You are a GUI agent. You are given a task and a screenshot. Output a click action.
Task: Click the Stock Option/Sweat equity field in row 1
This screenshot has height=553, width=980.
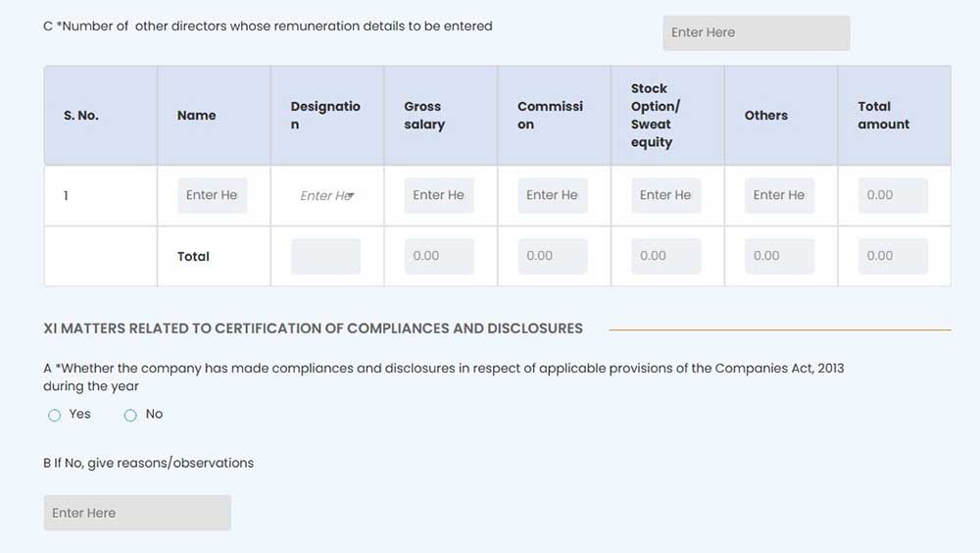coord(665,195)
